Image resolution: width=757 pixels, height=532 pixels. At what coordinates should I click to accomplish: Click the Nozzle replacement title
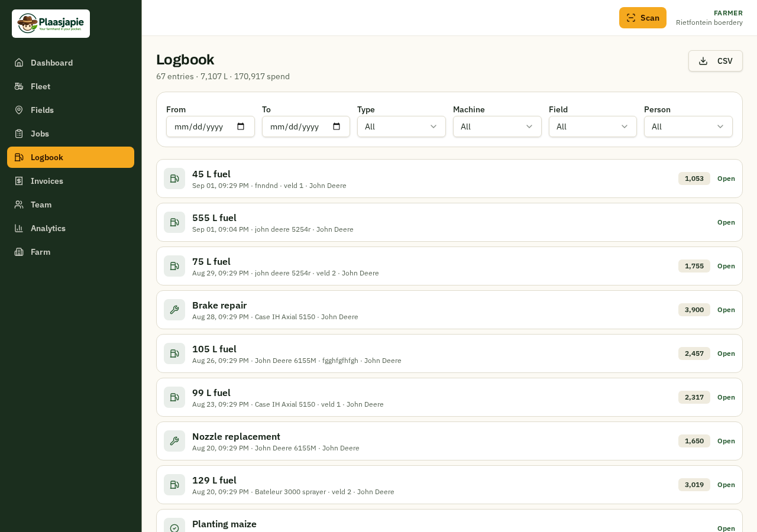(x=236, y=436)
